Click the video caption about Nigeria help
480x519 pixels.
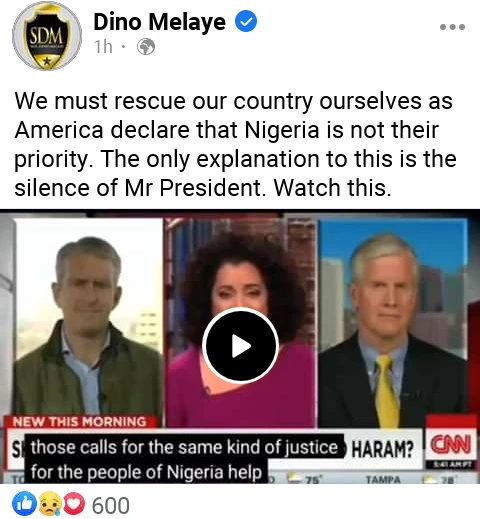point(184,459)
